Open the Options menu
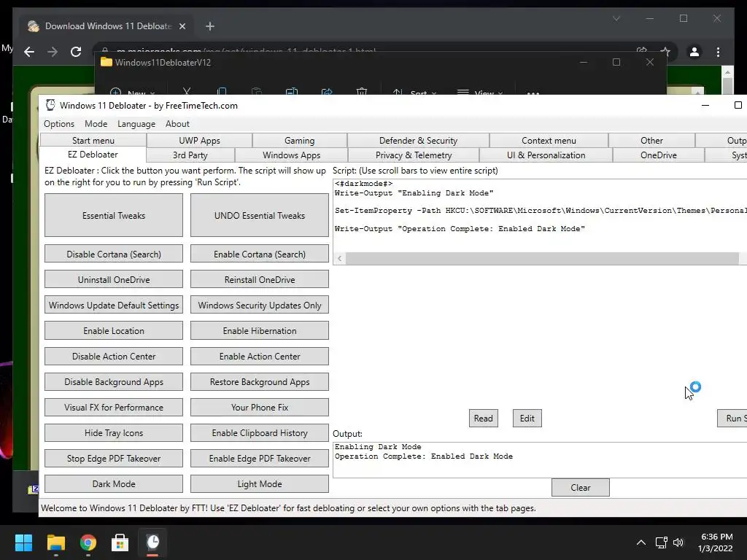The height and width of the screenshot is (560, 747). [x=59, y=124]
